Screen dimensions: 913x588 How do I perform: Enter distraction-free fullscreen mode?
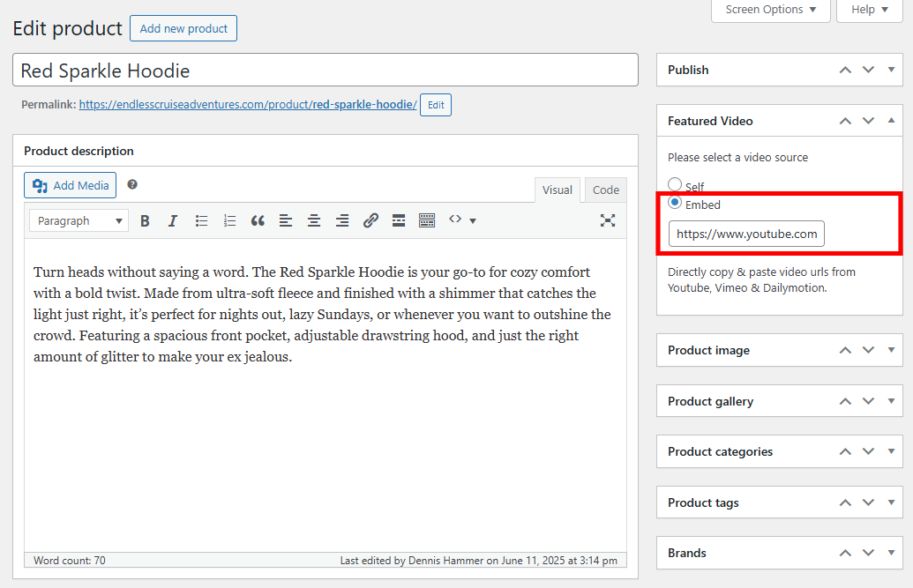(608, 220)
